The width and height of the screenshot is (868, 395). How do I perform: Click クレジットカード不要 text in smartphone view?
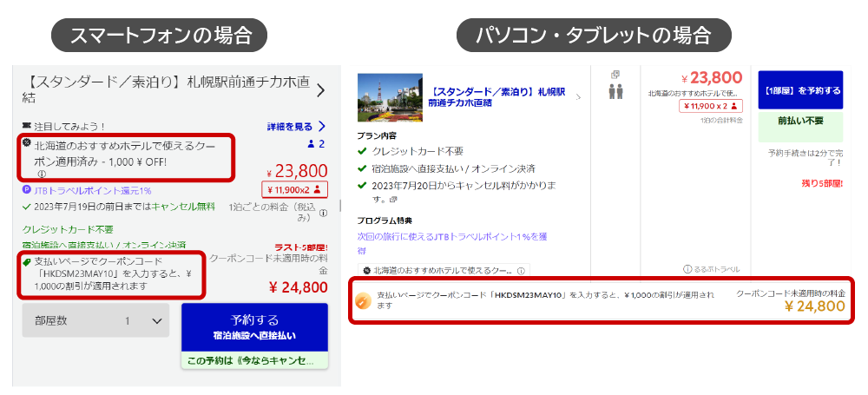coord(68,229)
